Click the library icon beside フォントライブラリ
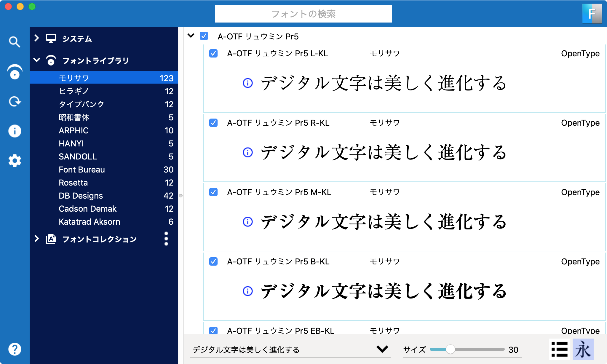Image resolution: width=607 pixels, height=364 pixels. click(x=51, y=60)
